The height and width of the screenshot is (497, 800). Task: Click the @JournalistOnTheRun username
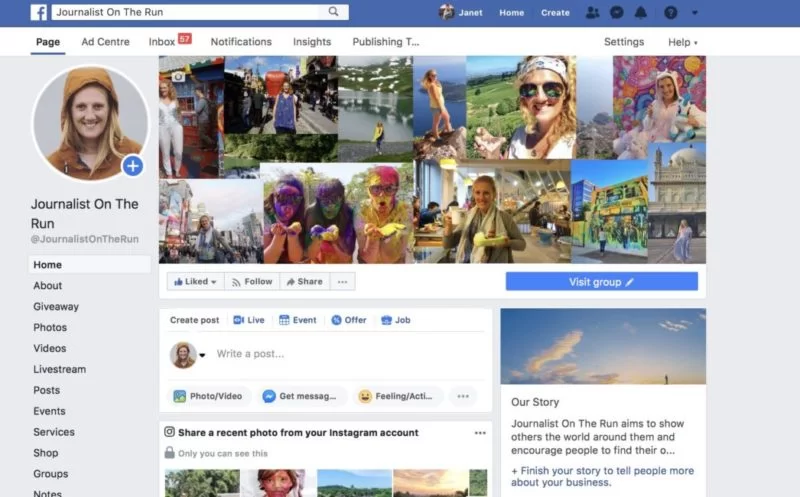(x=85, y=239)
